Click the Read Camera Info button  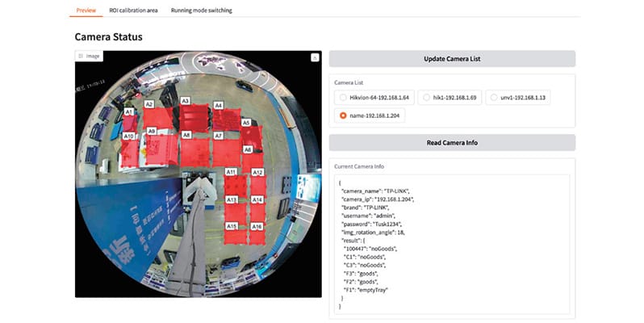pos(452,142)
